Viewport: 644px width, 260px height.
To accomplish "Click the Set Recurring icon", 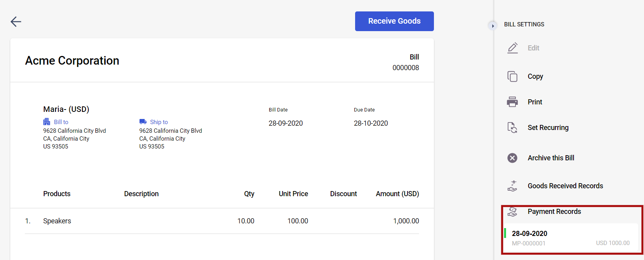I will pyautogui.click(x=512, y=128).
